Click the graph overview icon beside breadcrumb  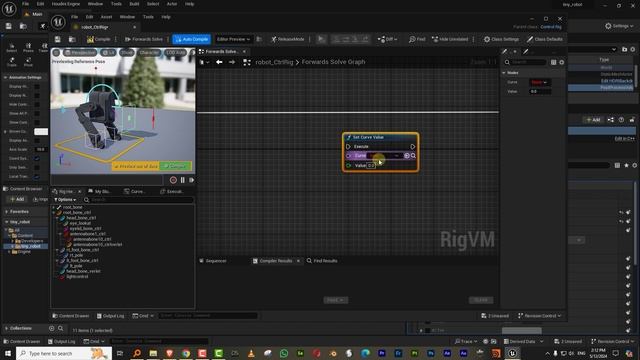coord(247,62)
